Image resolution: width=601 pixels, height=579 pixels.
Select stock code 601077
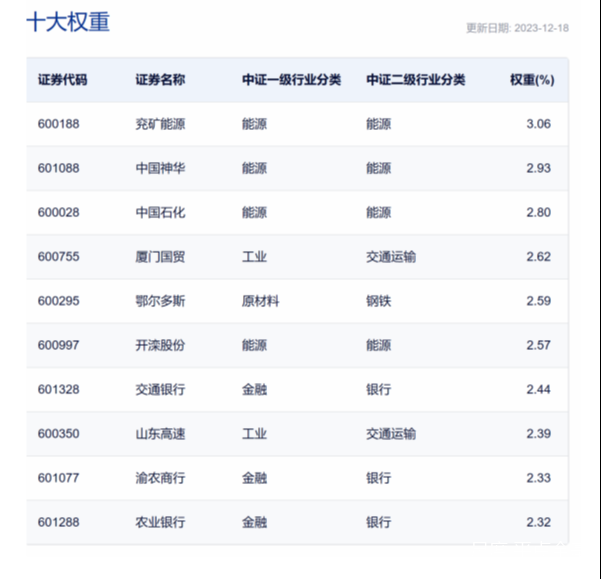click(59, 478)
